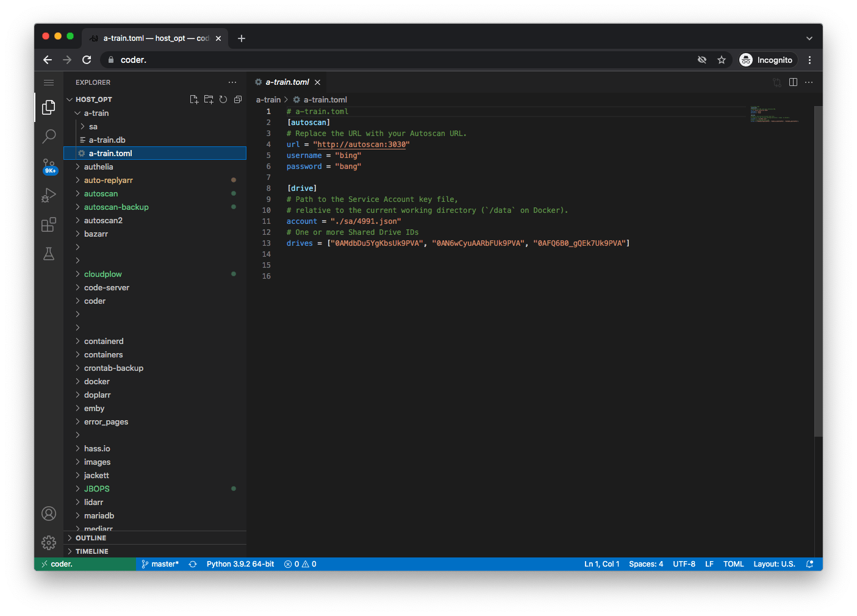Open the Testing flask icon view
Image resolution: width=857 pixels, height=616 pixels.
(x=49, y=254)
